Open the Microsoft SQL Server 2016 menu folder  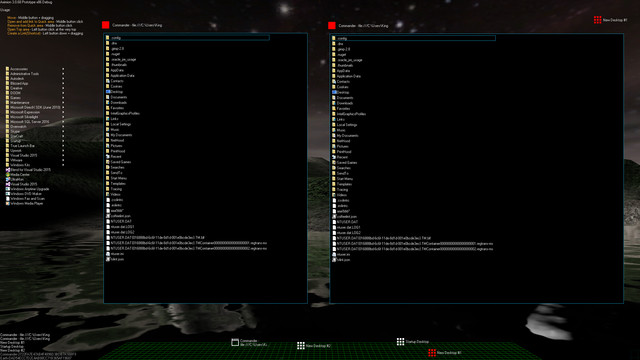[27, 122]
